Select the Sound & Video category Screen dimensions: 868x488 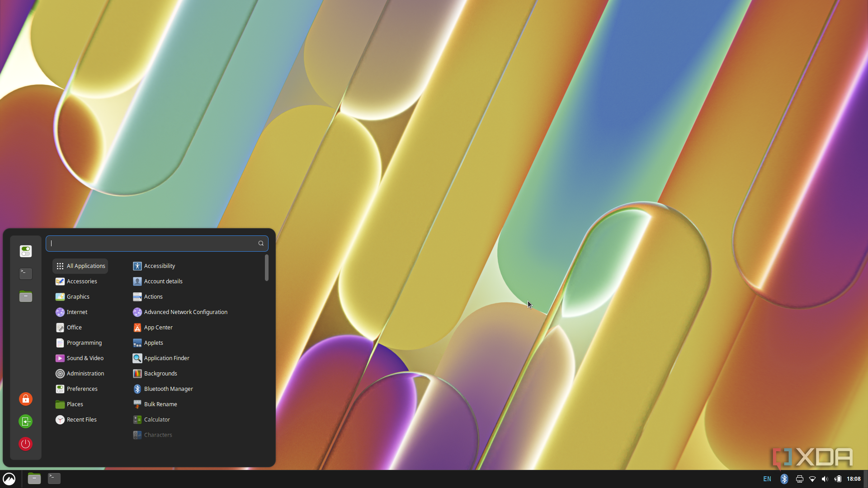tap(80, 358)
